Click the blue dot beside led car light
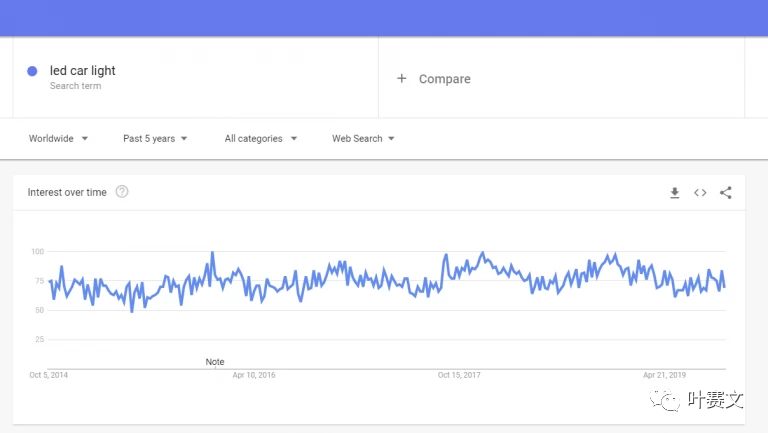Viewport: 768px width, 433px height. [x=32, y=71]
